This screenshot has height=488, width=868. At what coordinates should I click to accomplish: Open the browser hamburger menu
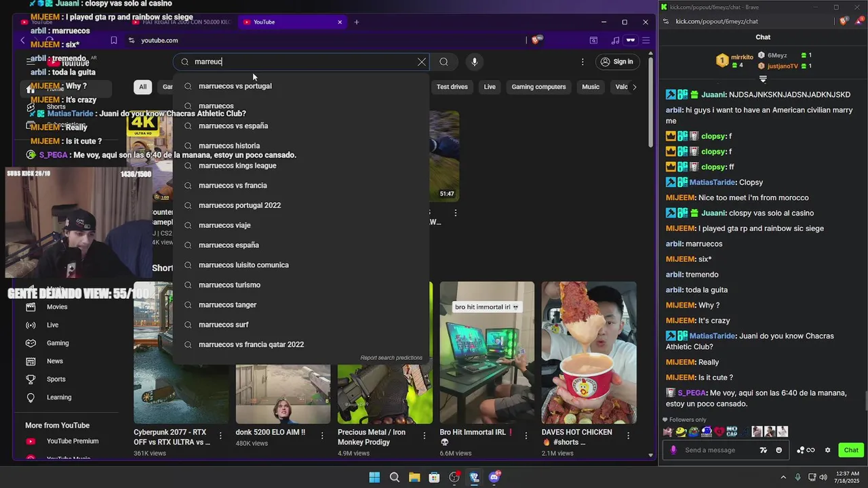point(646,40)
